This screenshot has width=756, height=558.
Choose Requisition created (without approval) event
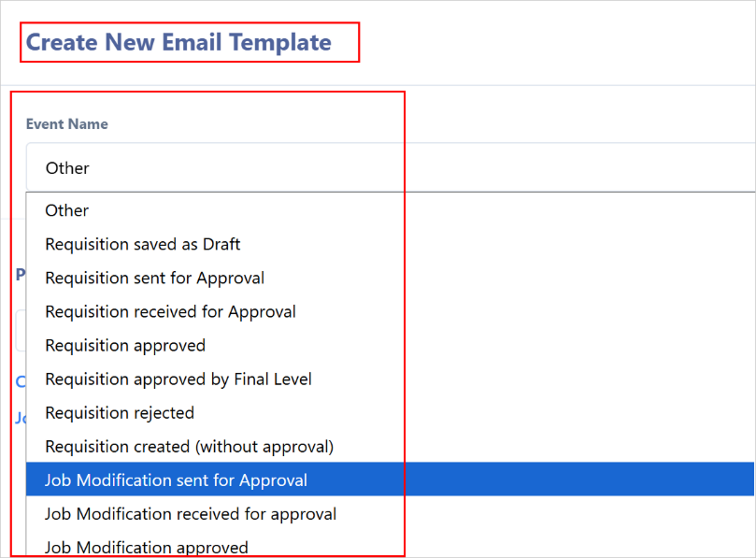[390, 447]
